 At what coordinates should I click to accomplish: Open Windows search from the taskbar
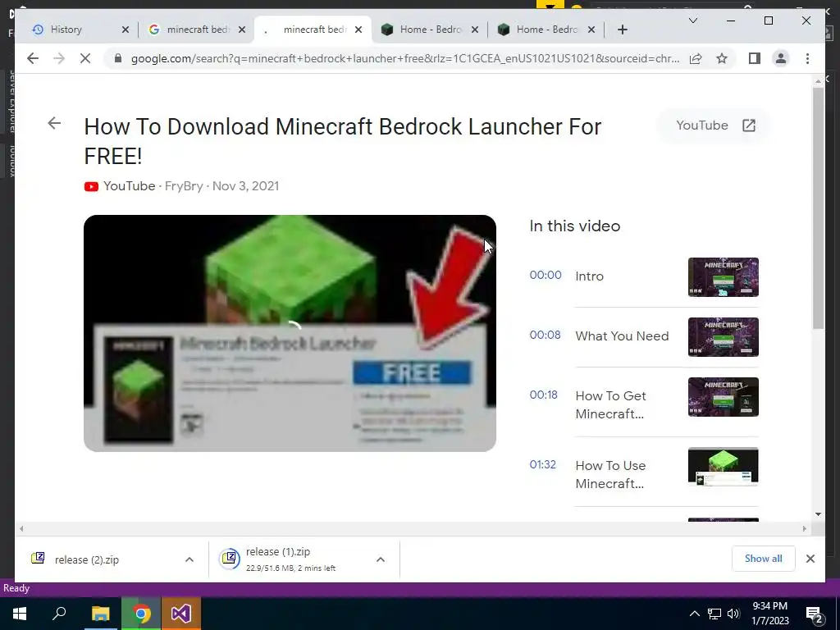coord(59,614)
